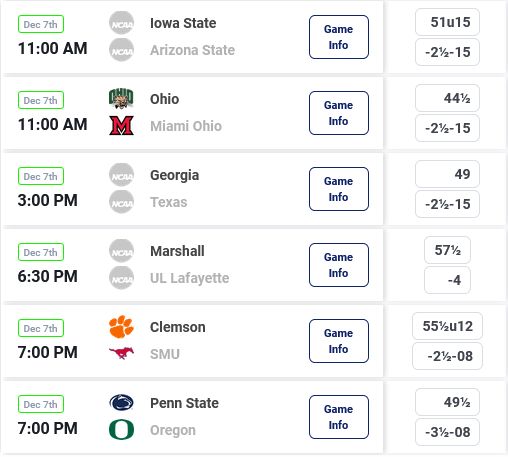Click the Miami Ohio red M logo
The height and width of the screenshot is (457, 508).
(x=121, y=125)
